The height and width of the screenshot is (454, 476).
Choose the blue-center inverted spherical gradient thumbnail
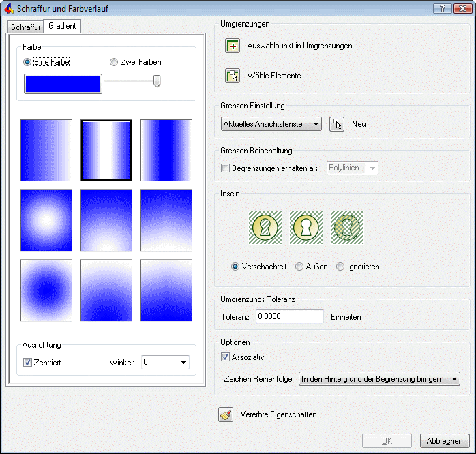(x=46, y=290)
